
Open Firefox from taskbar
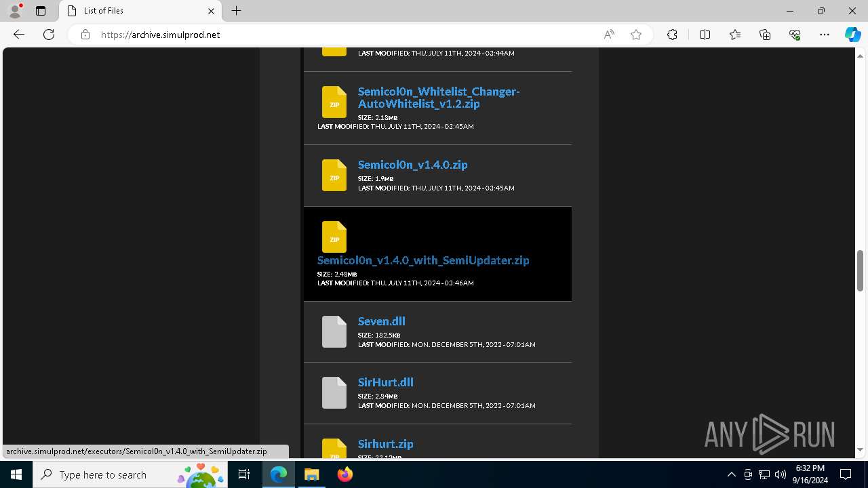pyautogui.click(x=344, y=474)
